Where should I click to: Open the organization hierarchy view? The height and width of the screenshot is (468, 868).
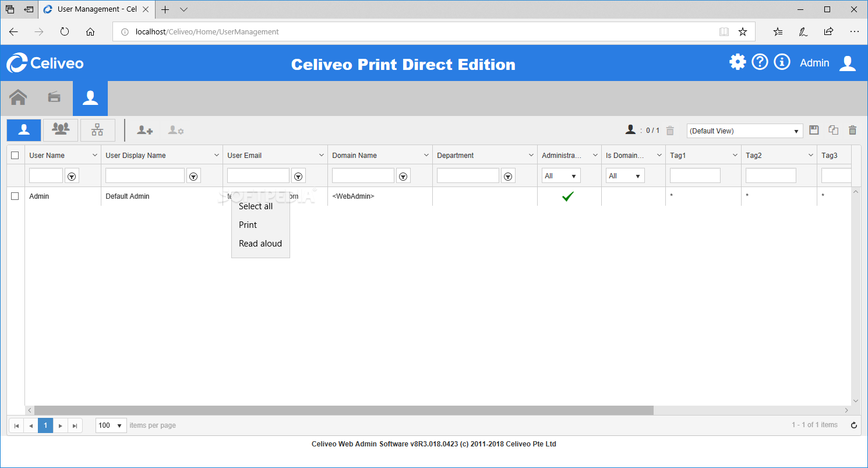[x=97, y=130]
